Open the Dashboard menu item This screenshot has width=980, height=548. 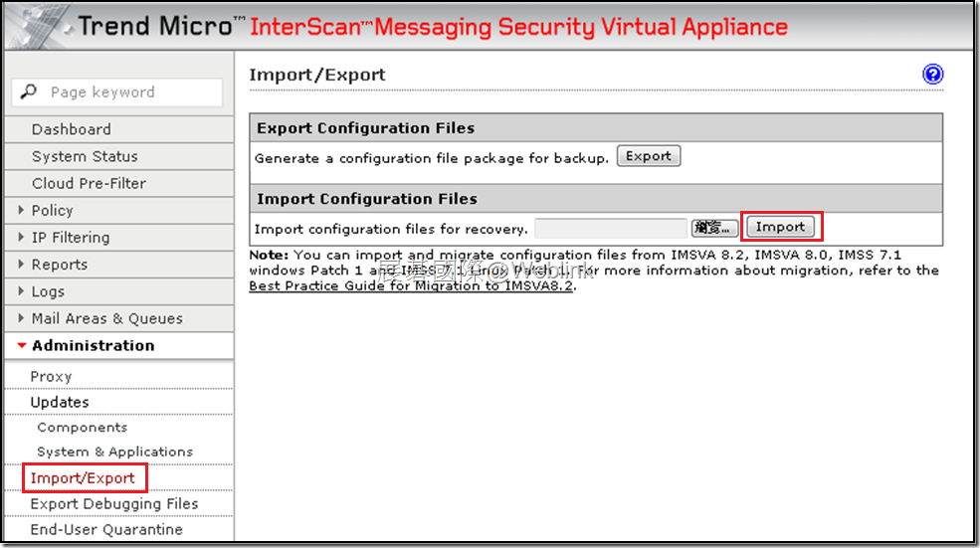click(72, 129)
